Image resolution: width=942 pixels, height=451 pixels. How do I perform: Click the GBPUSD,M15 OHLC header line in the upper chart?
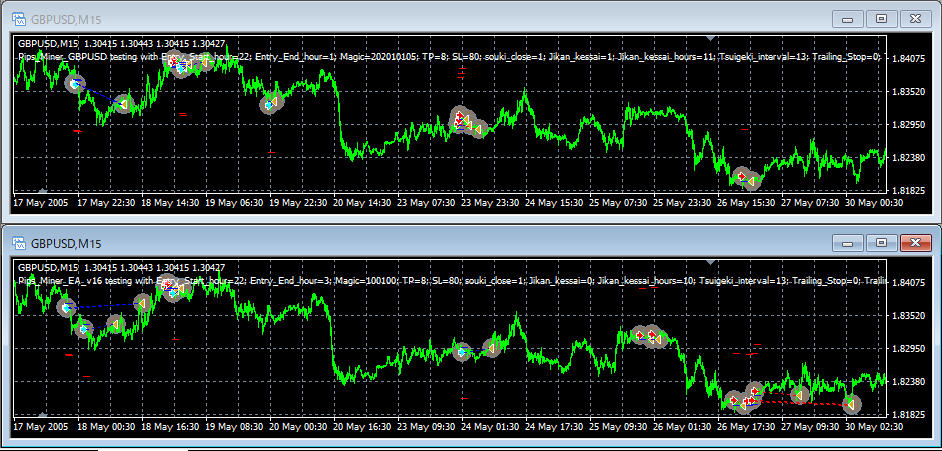pos(122,43)
